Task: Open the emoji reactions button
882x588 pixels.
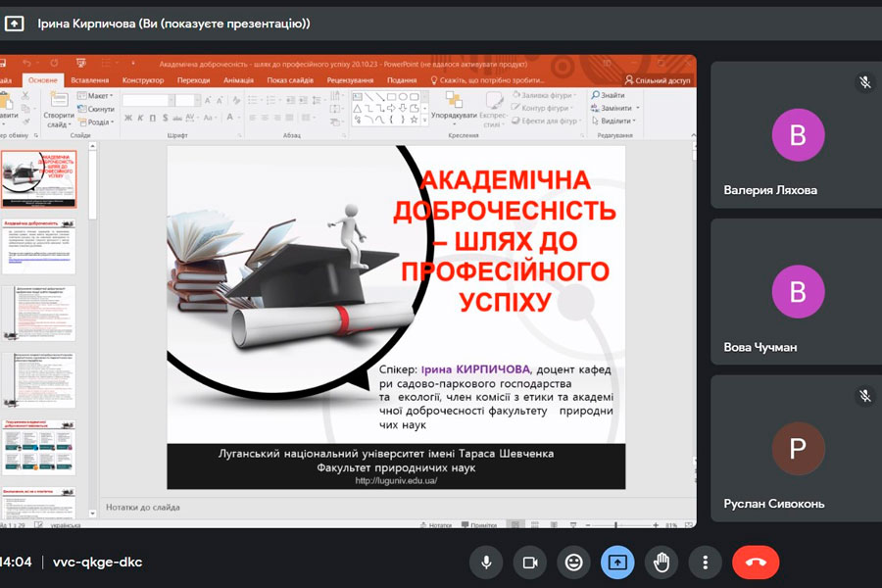Action: coord(573,562)
